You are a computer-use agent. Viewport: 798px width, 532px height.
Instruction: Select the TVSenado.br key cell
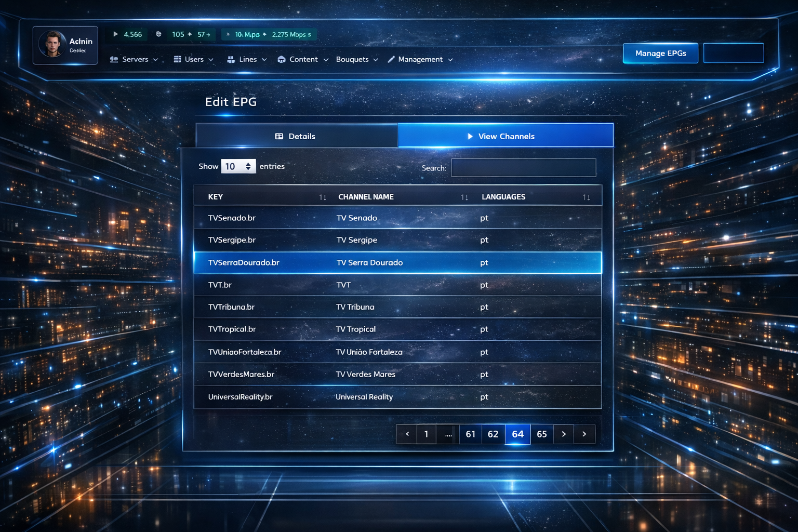point(232,218)
